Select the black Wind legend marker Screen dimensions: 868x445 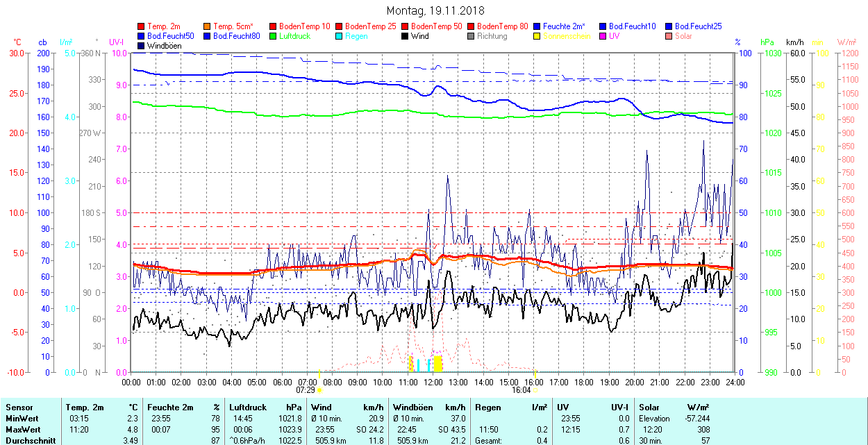tap(405, 36)
